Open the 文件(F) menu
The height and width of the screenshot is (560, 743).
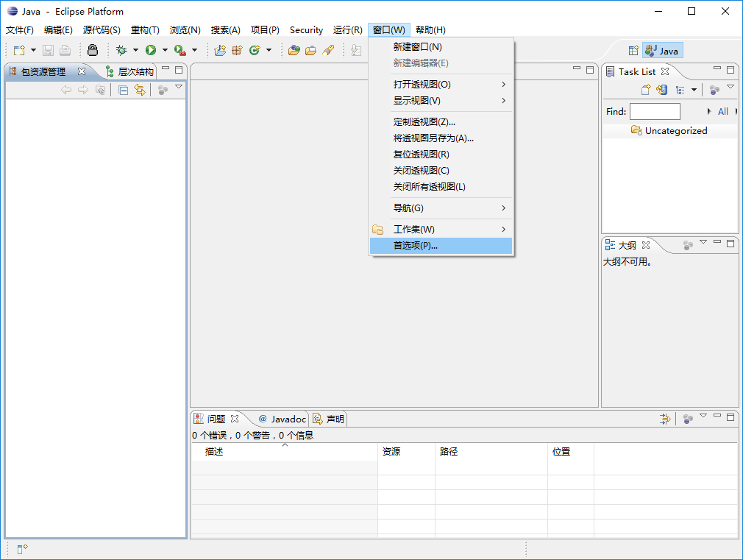pos(20,30)
